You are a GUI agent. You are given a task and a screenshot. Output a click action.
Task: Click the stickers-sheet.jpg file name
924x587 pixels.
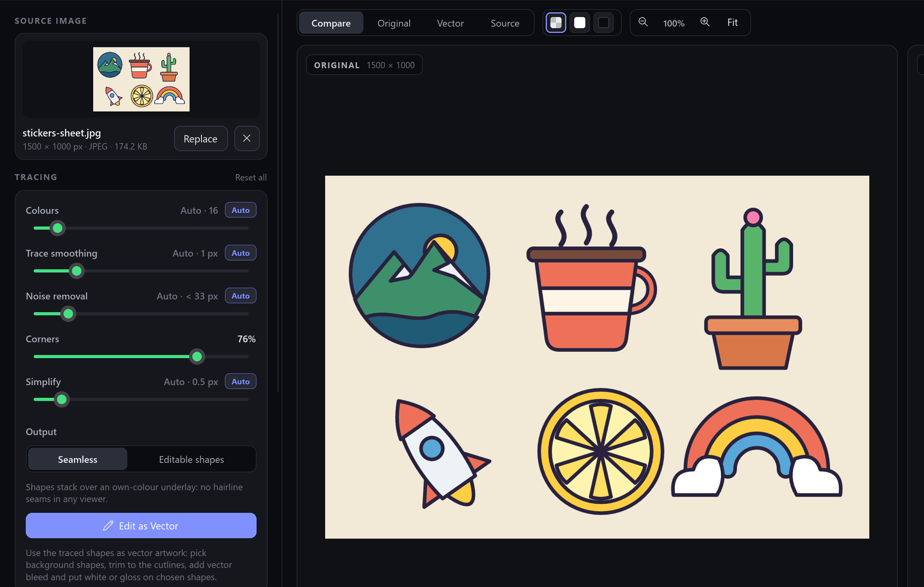click(62, 133)
